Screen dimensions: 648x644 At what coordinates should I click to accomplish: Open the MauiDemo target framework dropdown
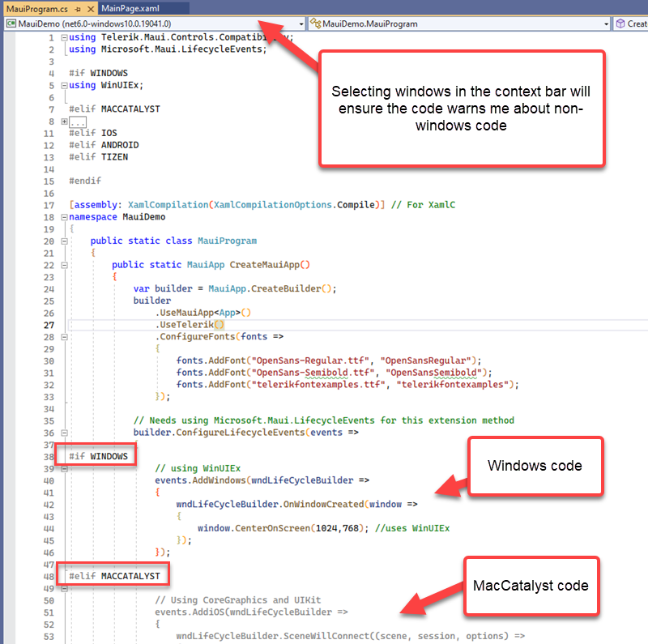[300, 23]
